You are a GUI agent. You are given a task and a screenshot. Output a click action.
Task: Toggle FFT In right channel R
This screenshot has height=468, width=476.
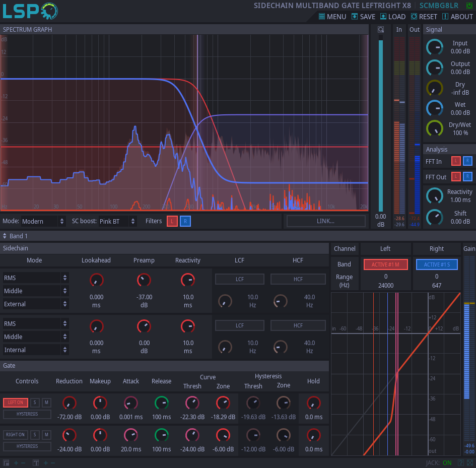tap(467, 161)
